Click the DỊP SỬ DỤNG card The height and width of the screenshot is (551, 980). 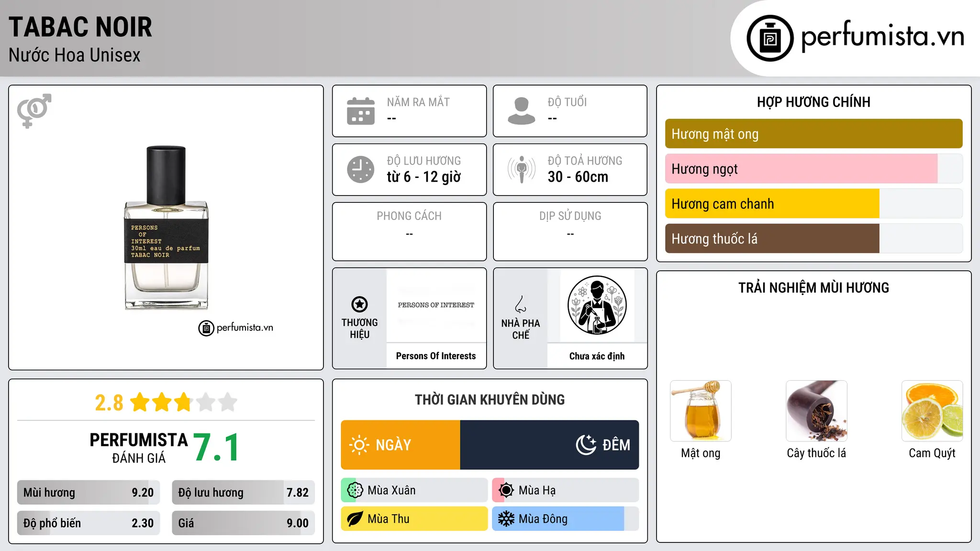click(570, 231)
